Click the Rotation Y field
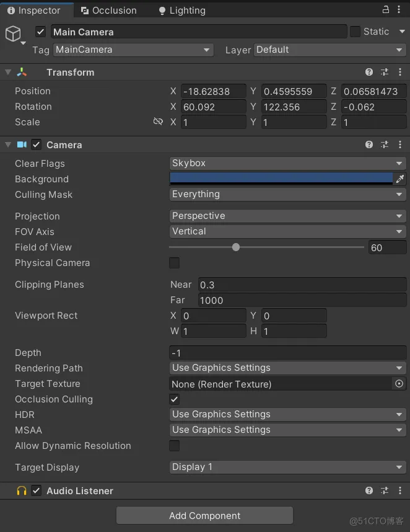Viewport: 410px width, 532px height. pos(294,107)
